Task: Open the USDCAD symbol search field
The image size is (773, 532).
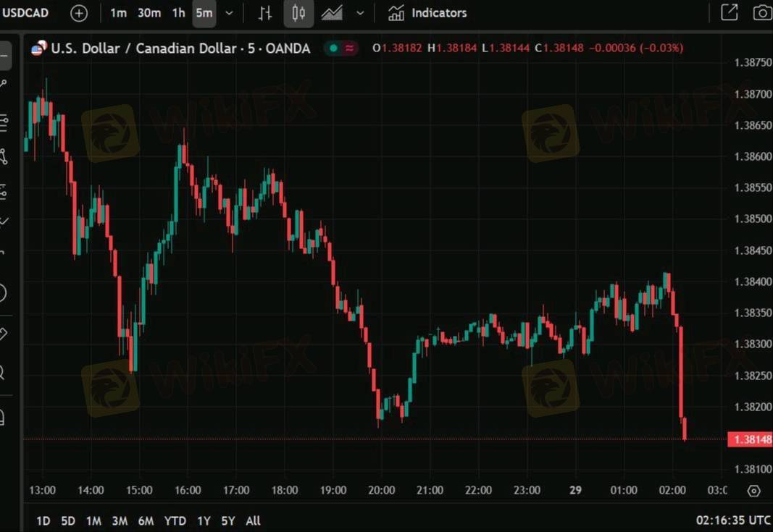Action: (25, 13)
